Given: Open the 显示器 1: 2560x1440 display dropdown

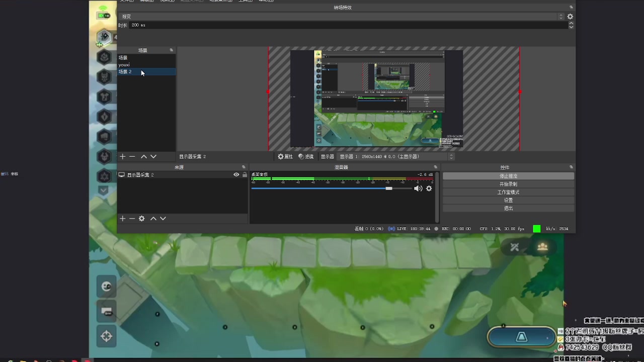Looking at the screenshot, I should tap(396, 157).
